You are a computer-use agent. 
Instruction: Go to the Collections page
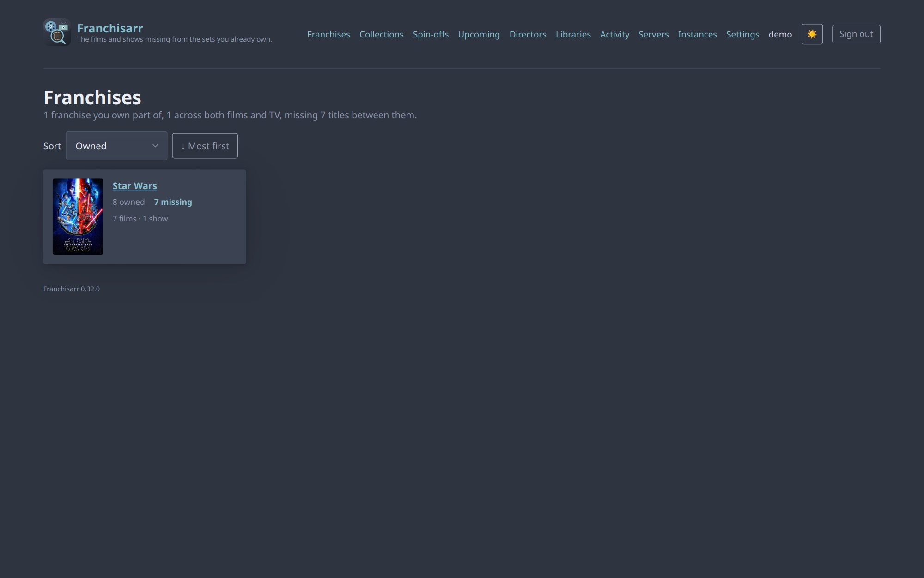pyautogui.click(x=381, y=34)
